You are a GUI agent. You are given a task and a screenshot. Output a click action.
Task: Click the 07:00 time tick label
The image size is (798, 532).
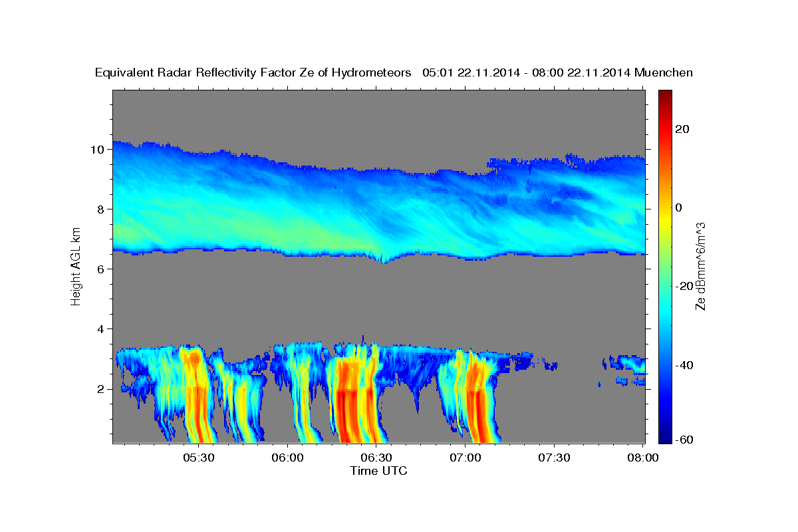pos(465,458)
